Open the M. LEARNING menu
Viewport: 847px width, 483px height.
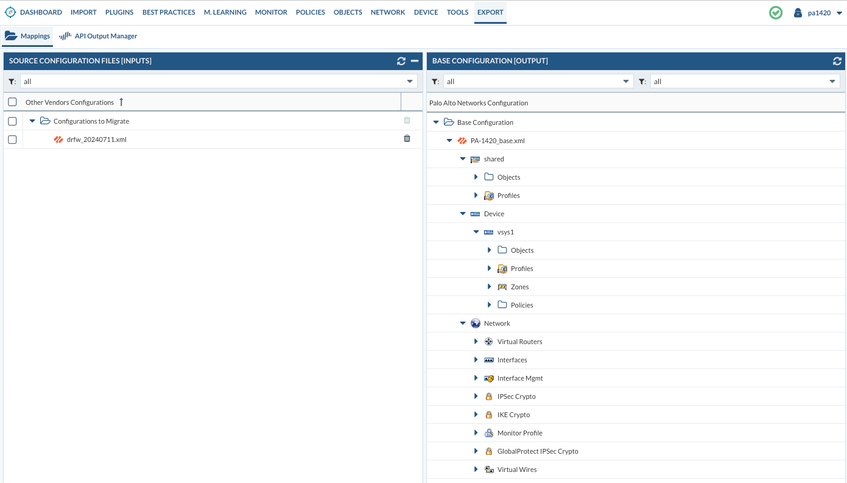(x=225, y=12)
